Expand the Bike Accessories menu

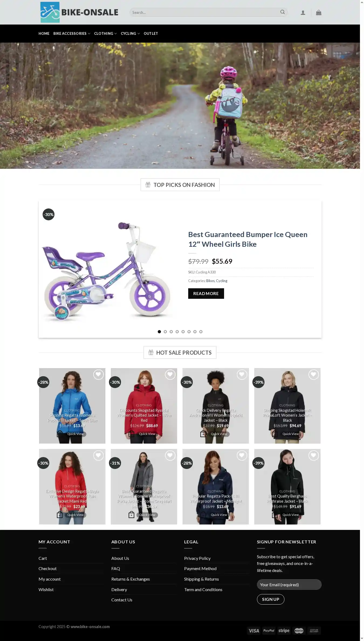pos(72,33)
